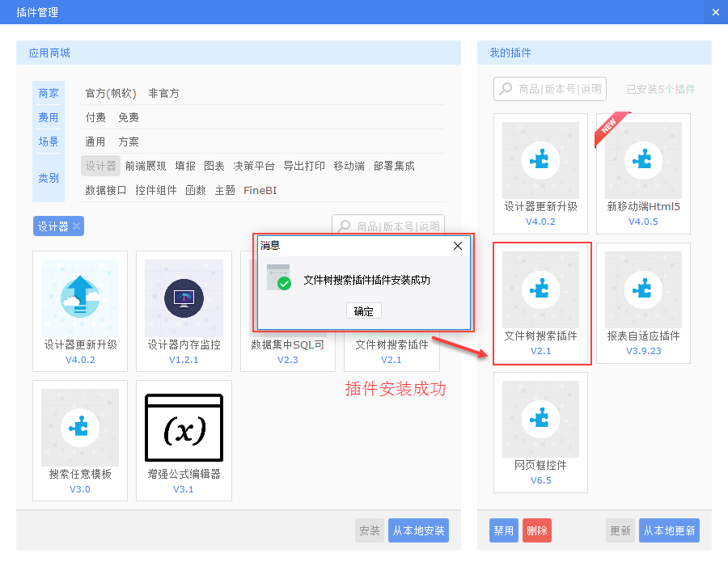Click 已安装5个插件 status text
728x566 pixels.
tap(661, 89)
